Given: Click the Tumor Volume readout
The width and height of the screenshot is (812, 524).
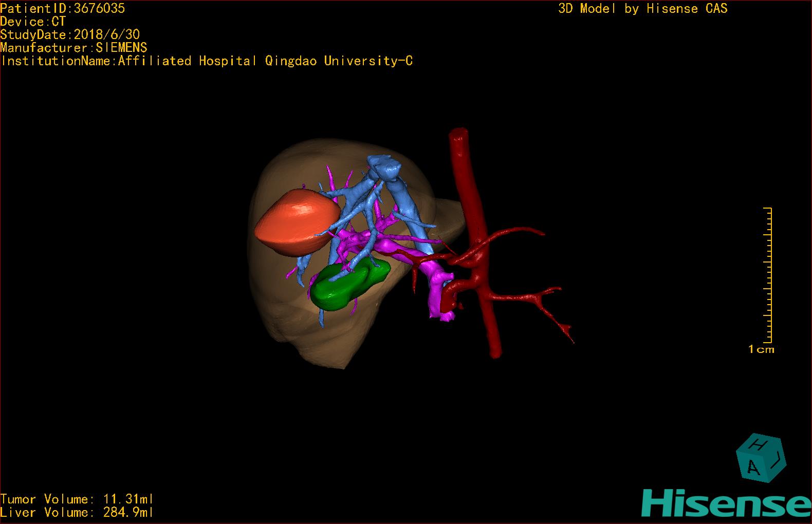Looking at the screenshot, I should click(x=77, y=499).
